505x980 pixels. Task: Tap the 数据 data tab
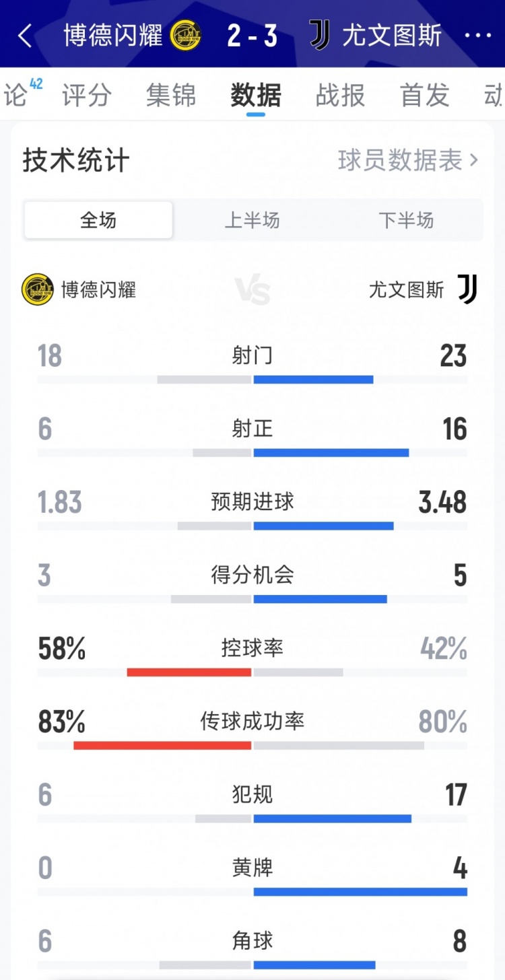click(x=256, y=96)
